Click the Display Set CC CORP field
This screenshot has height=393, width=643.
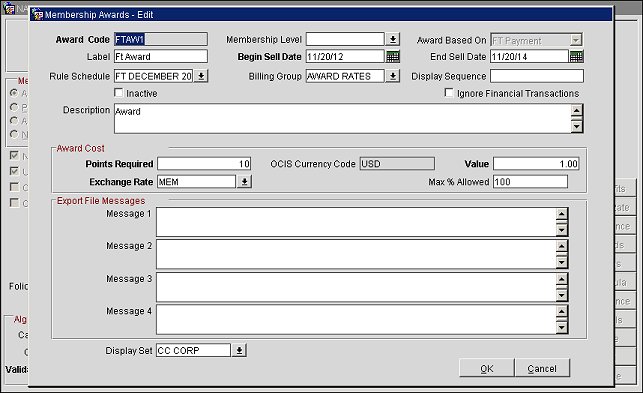193,350
